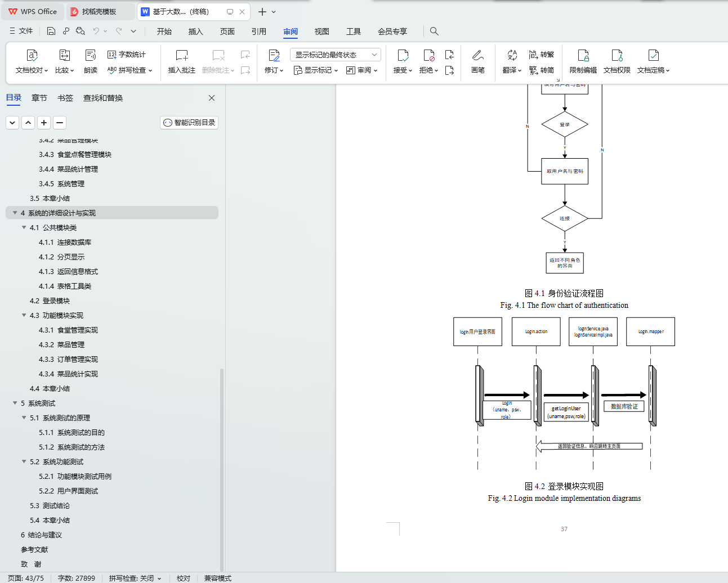This screenshot has height=583, width=728.
Task: Click the outline level up arrow button
Action: pyautogui.click(x=28, y=123)
